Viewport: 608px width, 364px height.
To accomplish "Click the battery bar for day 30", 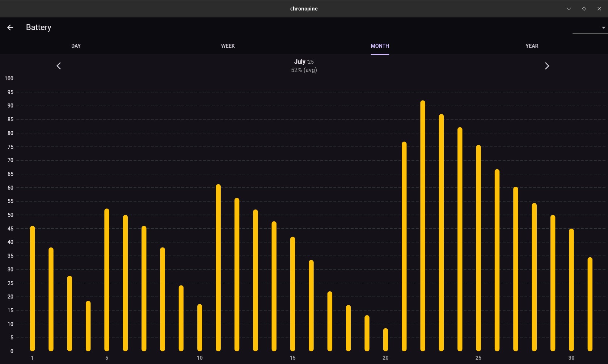I will coord(571,290).
